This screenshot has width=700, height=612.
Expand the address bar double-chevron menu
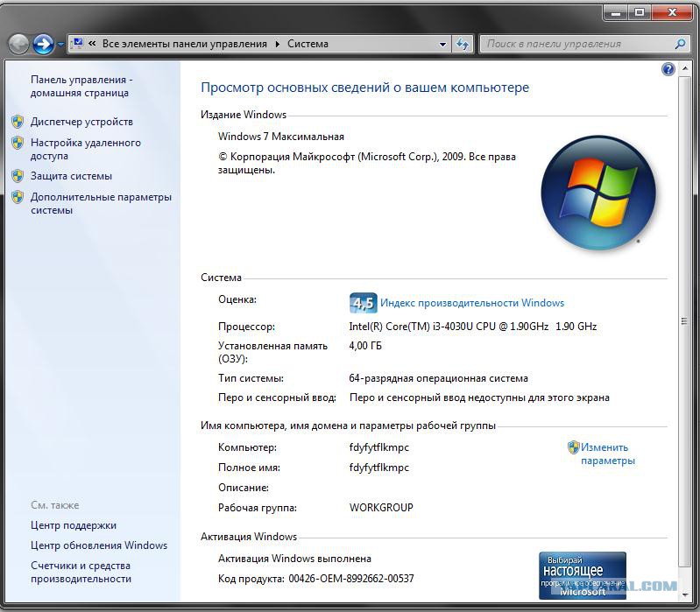coord(92,44)
